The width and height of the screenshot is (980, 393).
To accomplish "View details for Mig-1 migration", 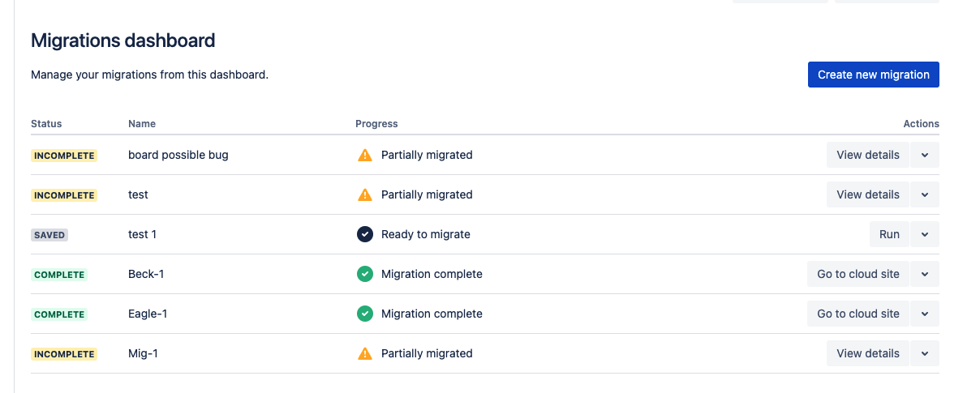I will 867,353.
